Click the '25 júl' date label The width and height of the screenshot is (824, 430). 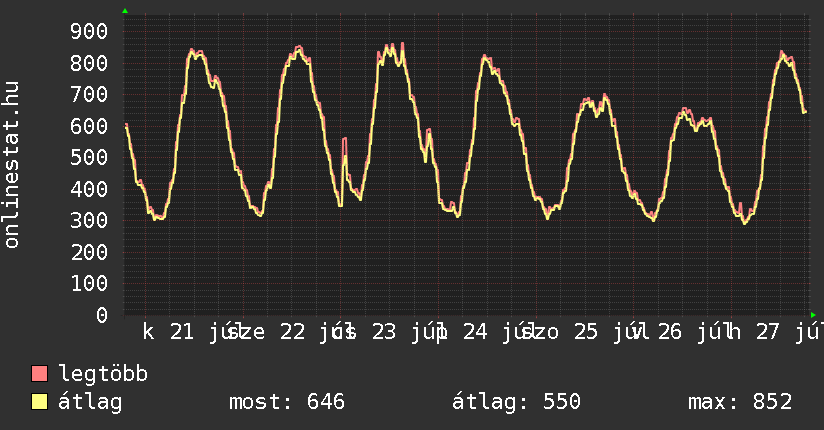[x=610, y=332]
